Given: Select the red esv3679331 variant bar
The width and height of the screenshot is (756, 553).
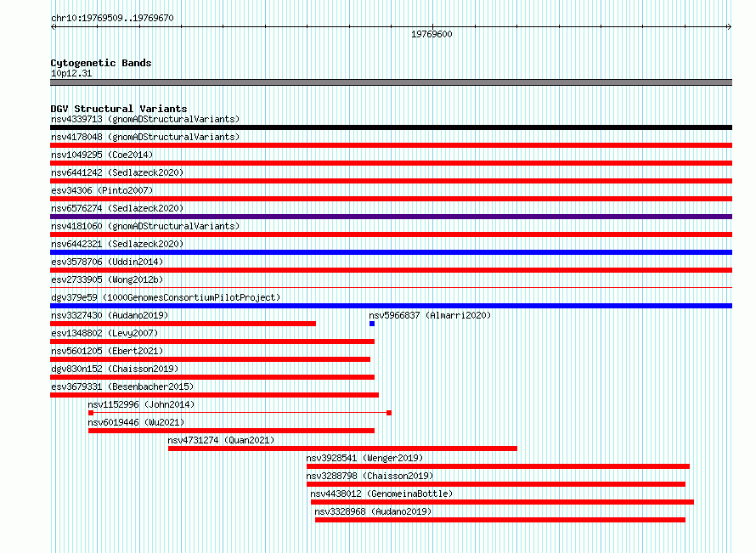Looking at the screenshot, I should coord(215,395).
